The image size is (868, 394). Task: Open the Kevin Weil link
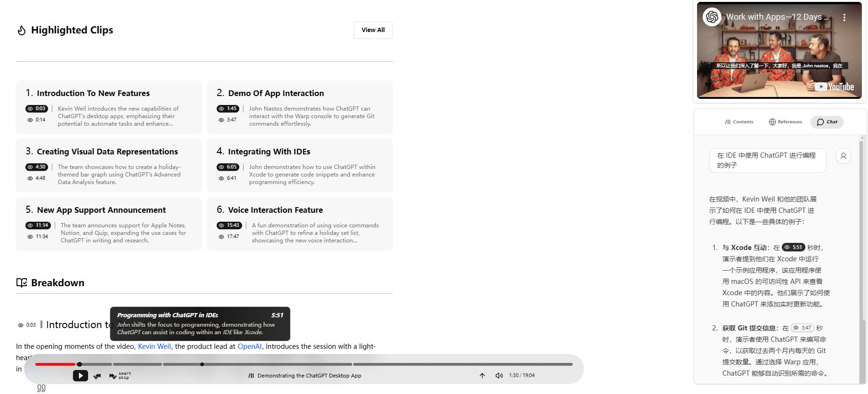[154, 346]
